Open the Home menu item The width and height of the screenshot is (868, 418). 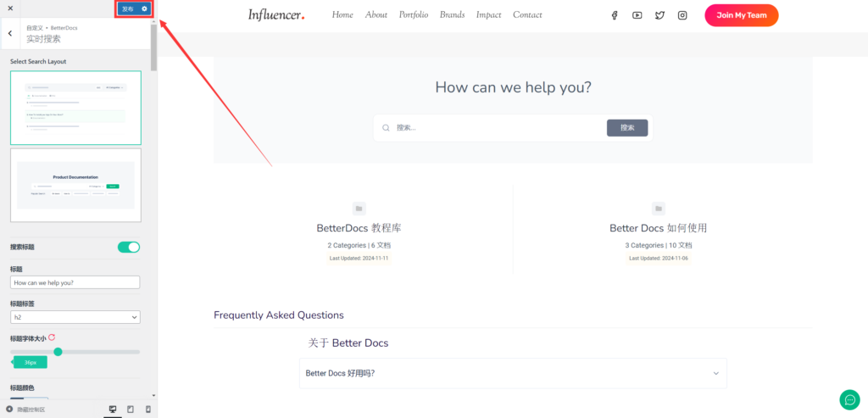(342, 15)
